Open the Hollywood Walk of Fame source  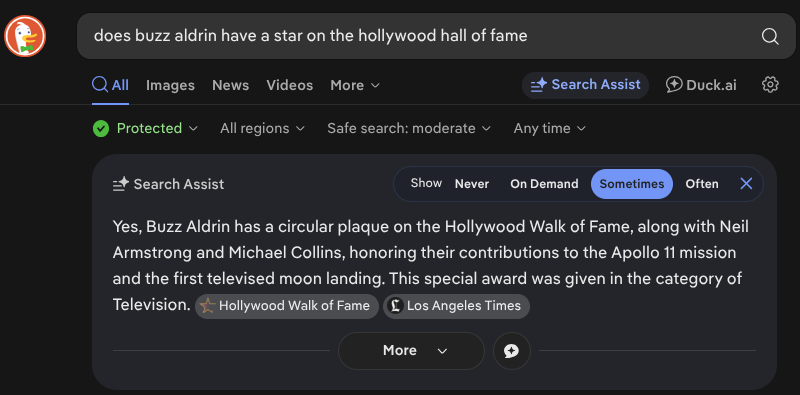pos(287,306)
